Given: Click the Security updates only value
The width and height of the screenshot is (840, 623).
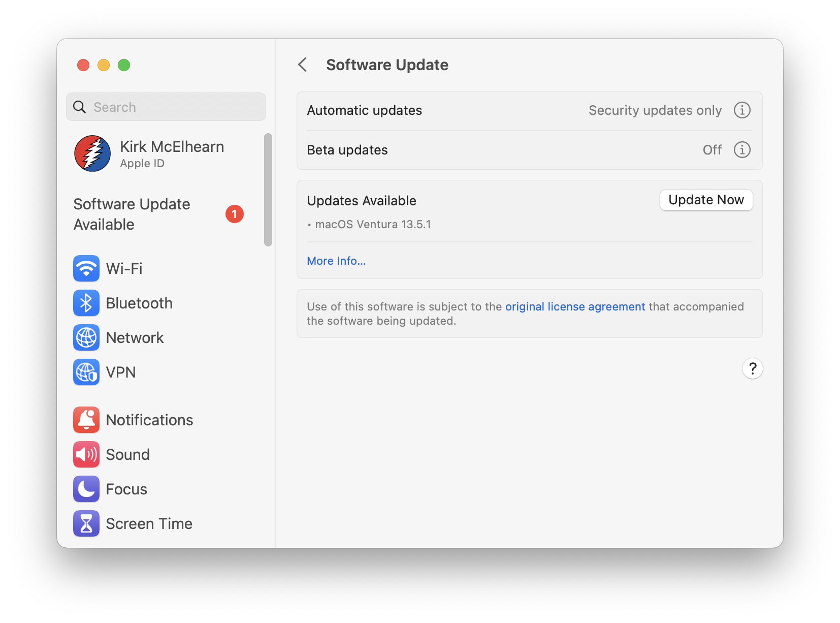Looking at the screenshot, I should click(x=655, y=110).
